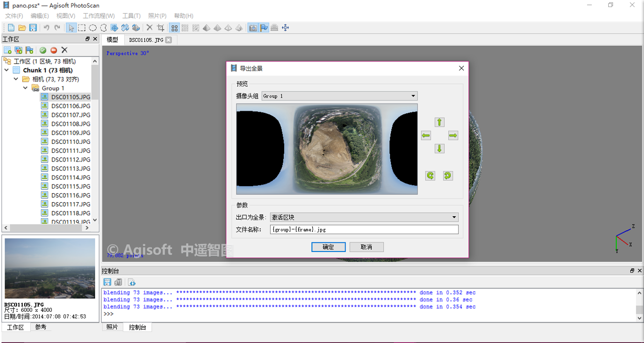This screenshot has height=343, width=644.
Task: Click Add Chunk icon in workspace panel
Action: (8, 50)
